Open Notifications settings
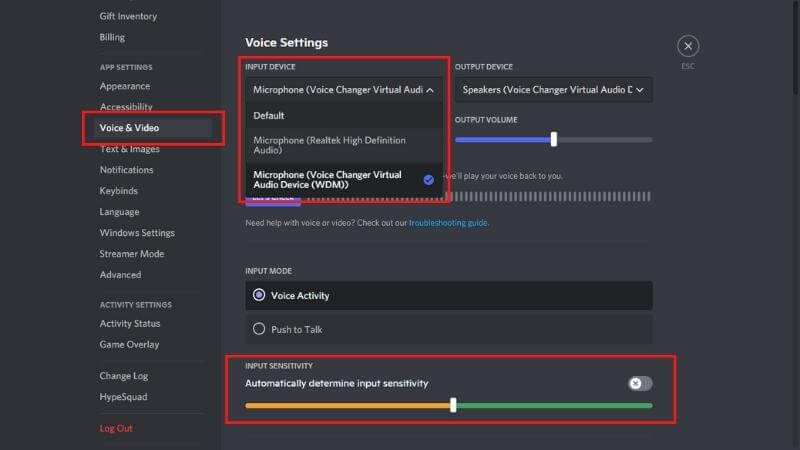Viewport: 800px width, 450px height. tap(127, 170)
